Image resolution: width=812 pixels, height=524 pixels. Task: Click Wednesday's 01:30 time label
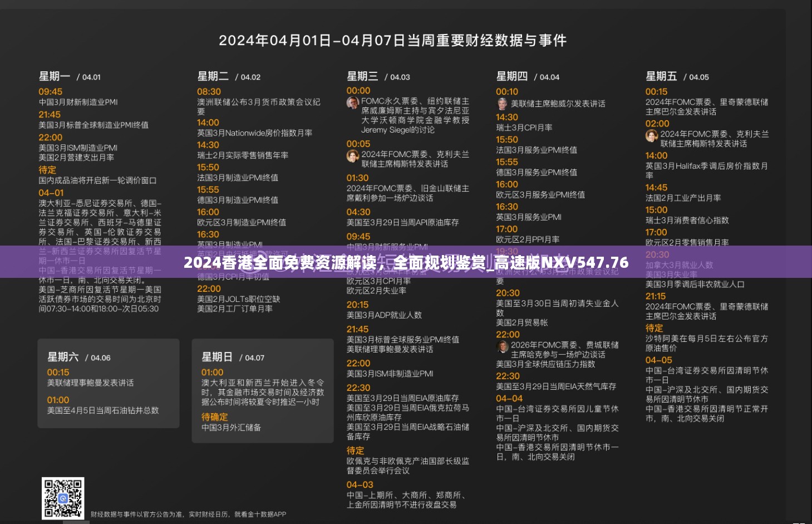[x=358, y=178]
